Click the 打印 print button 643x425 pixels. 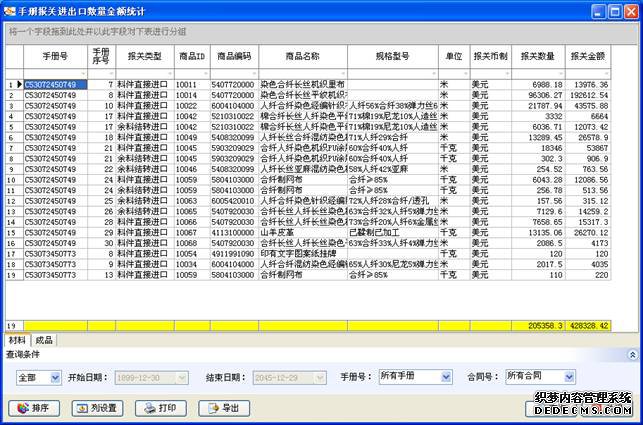[161, 407]
